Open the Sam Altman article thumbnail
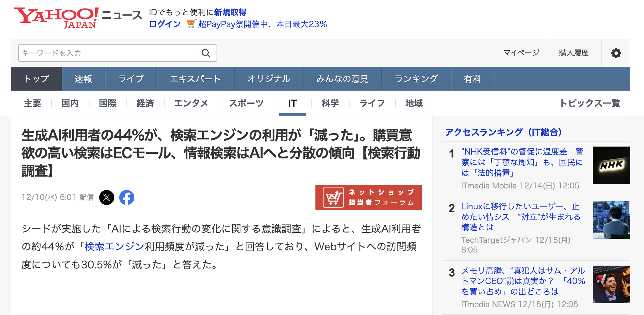This screenshot has width=644, height=315. click(x=611, y=284)
